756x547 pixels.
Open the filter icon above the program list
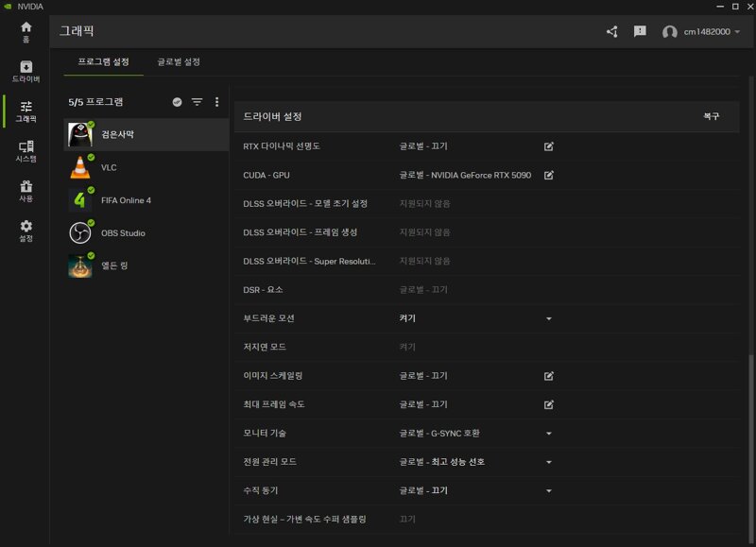pyautogui.click(x=197, y=102)
